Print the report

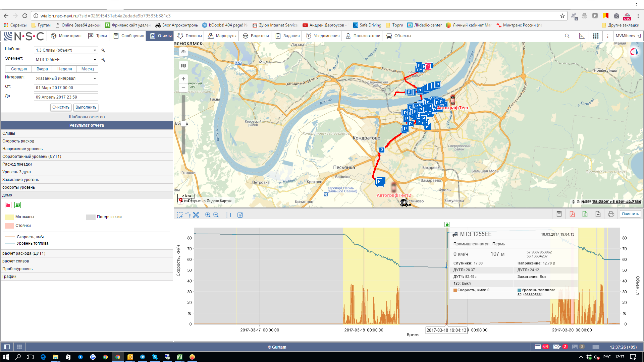[x=611, y=214]
